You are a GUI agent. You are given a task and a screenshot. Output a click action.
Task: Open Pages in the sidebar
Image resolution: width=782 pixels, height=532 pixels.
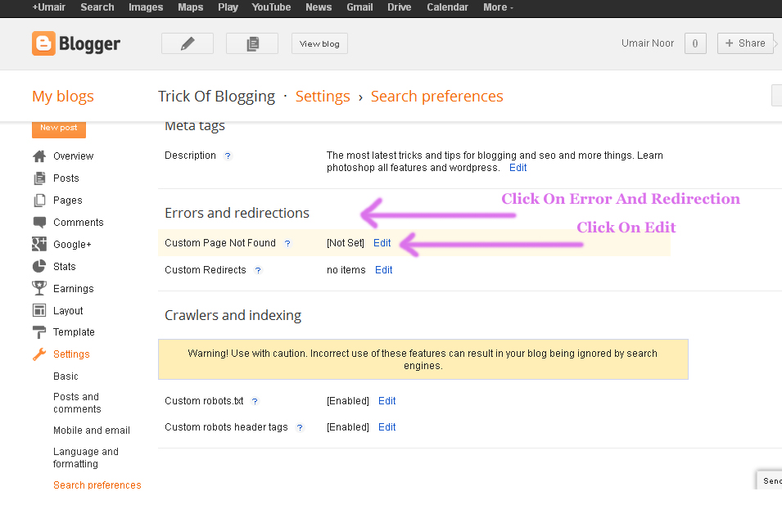pyautogui.click(x=68, y=201)
